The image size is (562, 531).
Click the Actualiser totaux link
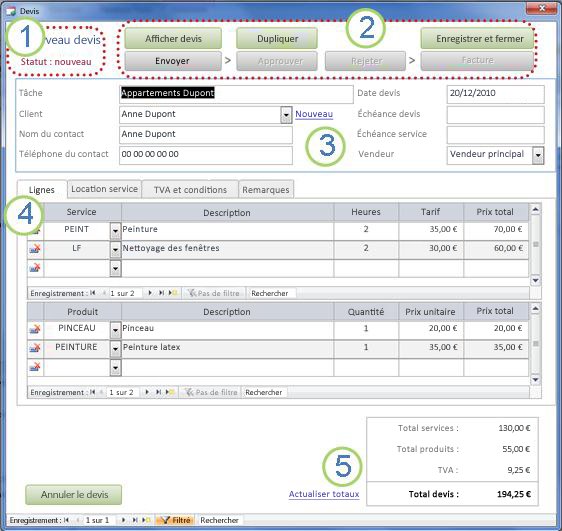pyautogui.click(x=324, y=494)
